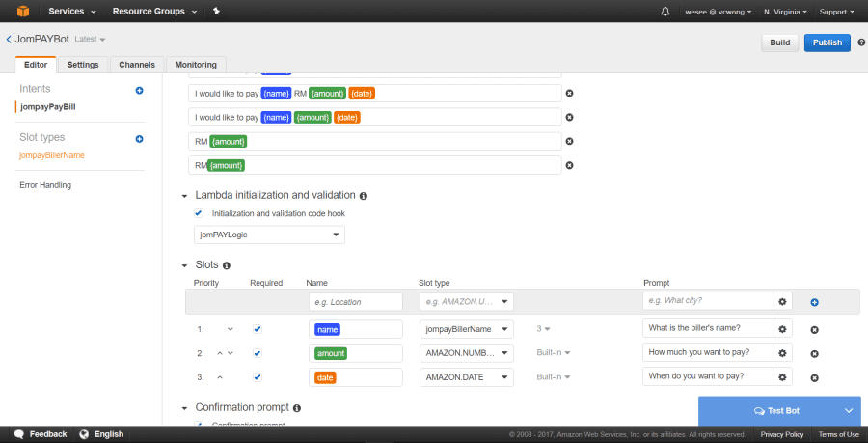Open the Services dropdown menu
868x443 pixels.
72,11
